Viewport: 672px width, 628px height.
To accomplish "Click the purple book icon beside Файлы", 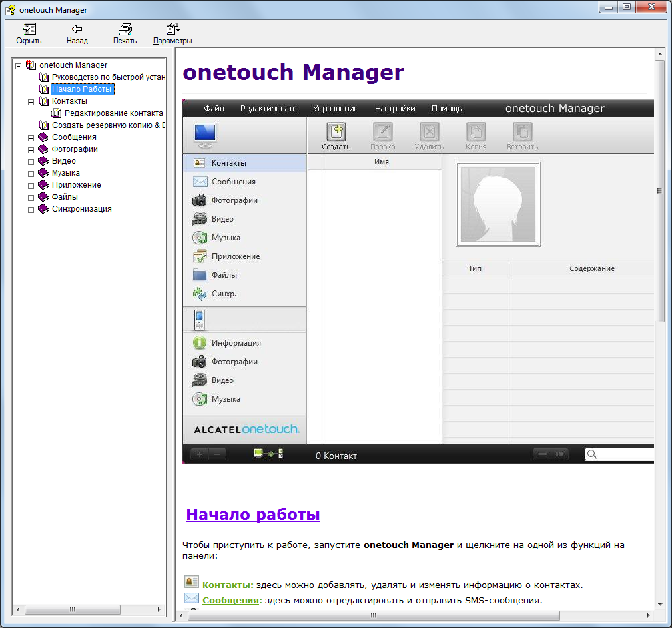I will point(43,196).
